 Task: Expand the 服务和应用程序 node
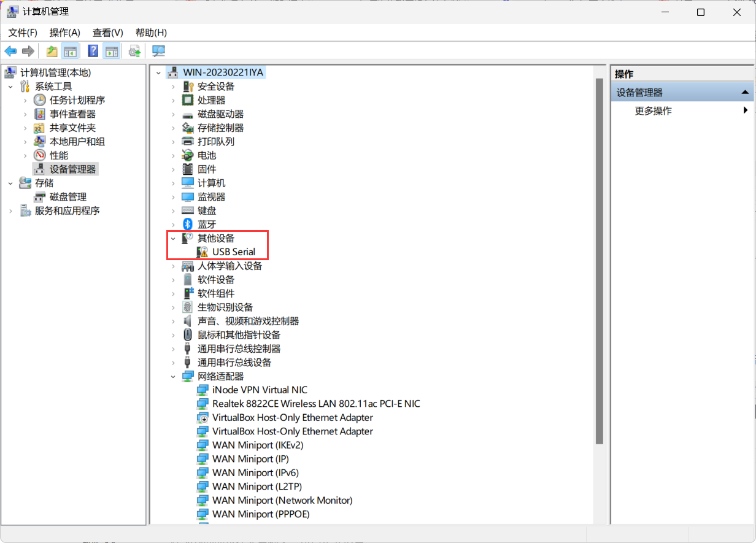pyautogui.click(x=10, y=210)
